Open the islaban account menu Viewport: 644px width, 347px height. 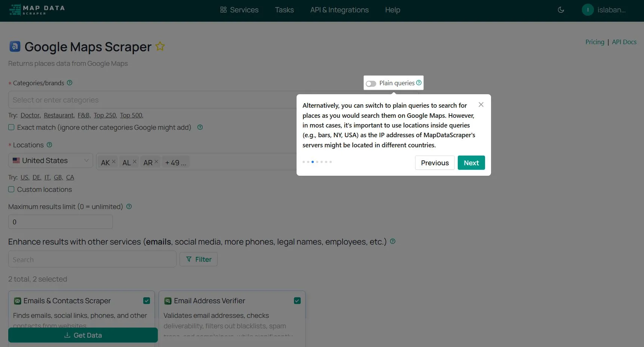click(x=604, y=10)
